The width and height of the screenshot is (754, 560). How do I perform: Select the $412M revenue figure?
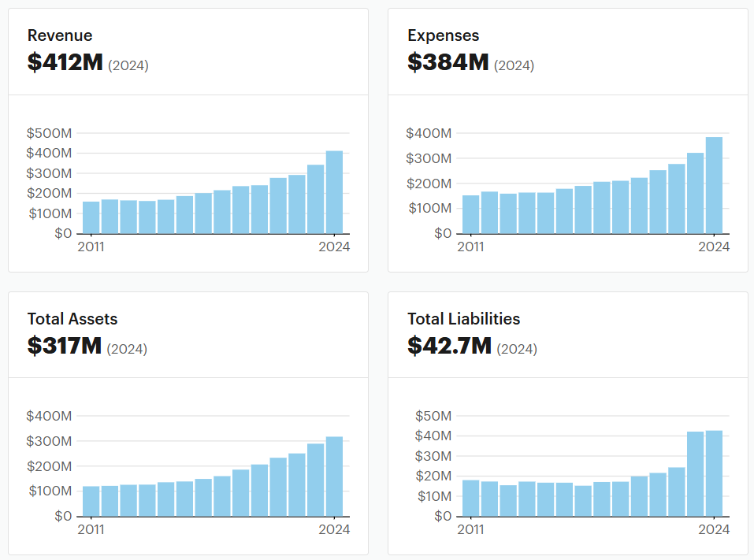[x=65, y=62]
